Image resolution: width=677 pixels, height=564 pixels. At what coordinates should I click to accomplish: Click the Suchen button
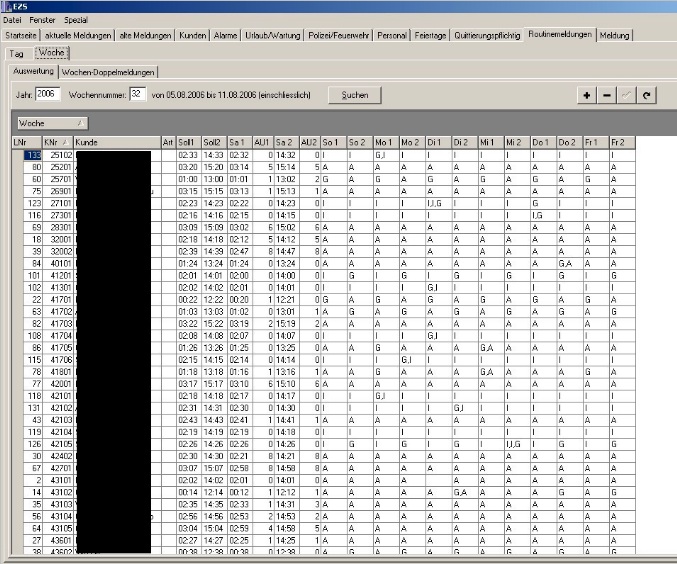[x=355, y=95]
